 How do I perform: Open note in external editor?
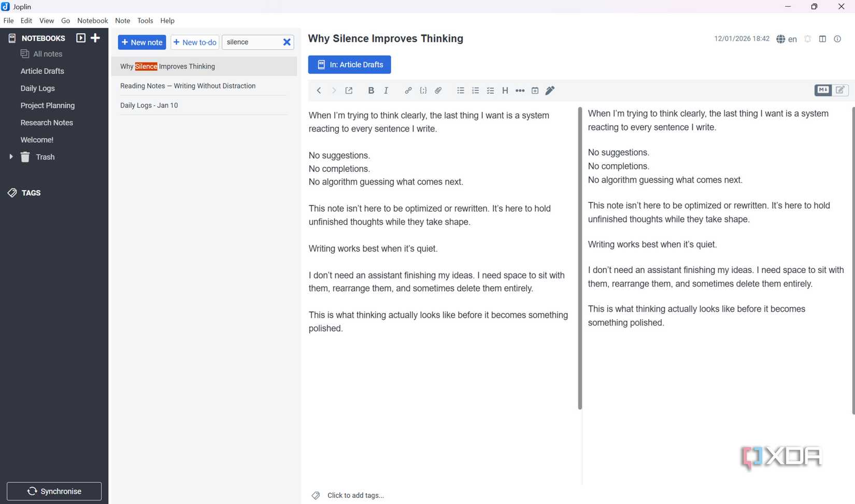click(349, 91)
